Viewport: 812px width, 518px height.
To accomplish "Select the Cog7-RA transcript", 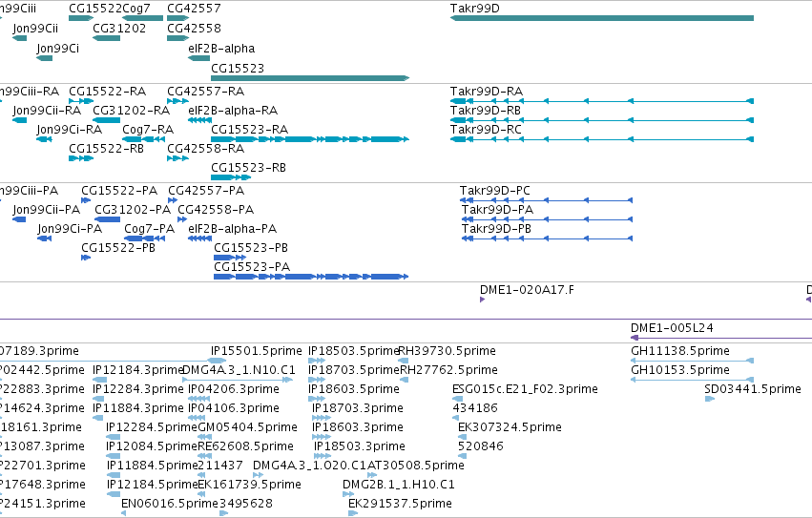I will click(143, 139).
